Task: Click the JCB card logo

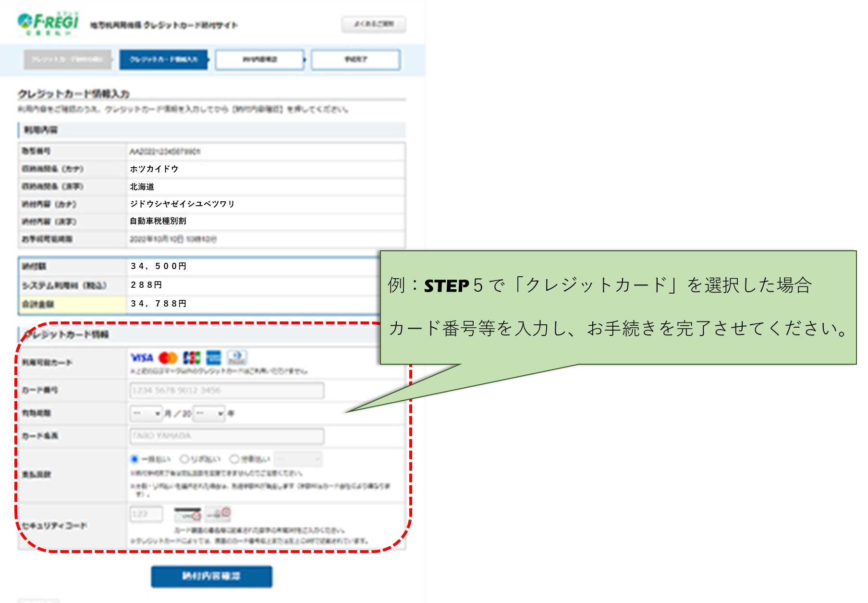Action: point(192,357)
